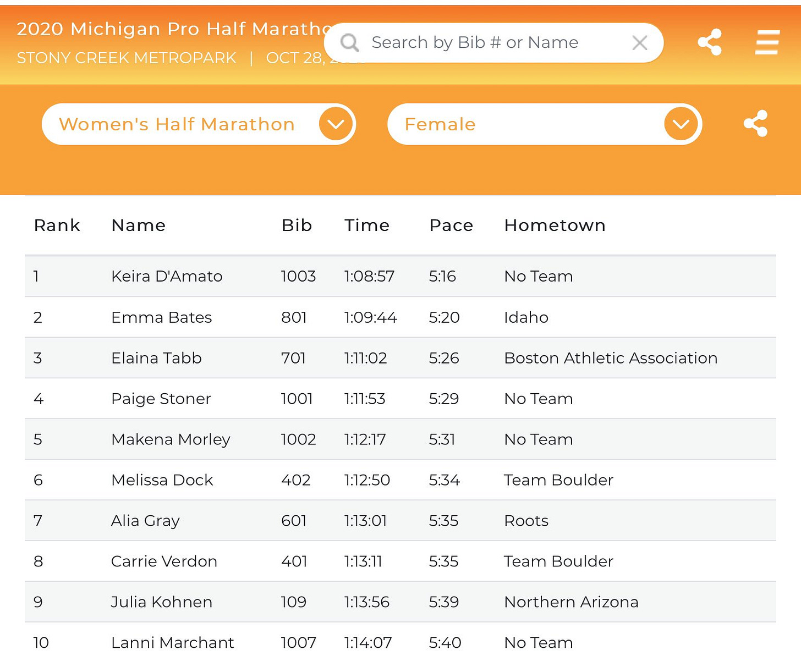Click pace value 5:39
Screen dimensions: 801x672
(x=444, y=602)
